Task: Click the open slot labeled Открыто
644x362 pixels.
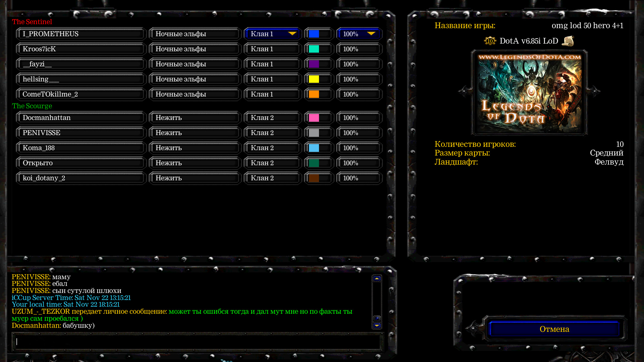Action: pyautogui.click(x=81, y=163)
